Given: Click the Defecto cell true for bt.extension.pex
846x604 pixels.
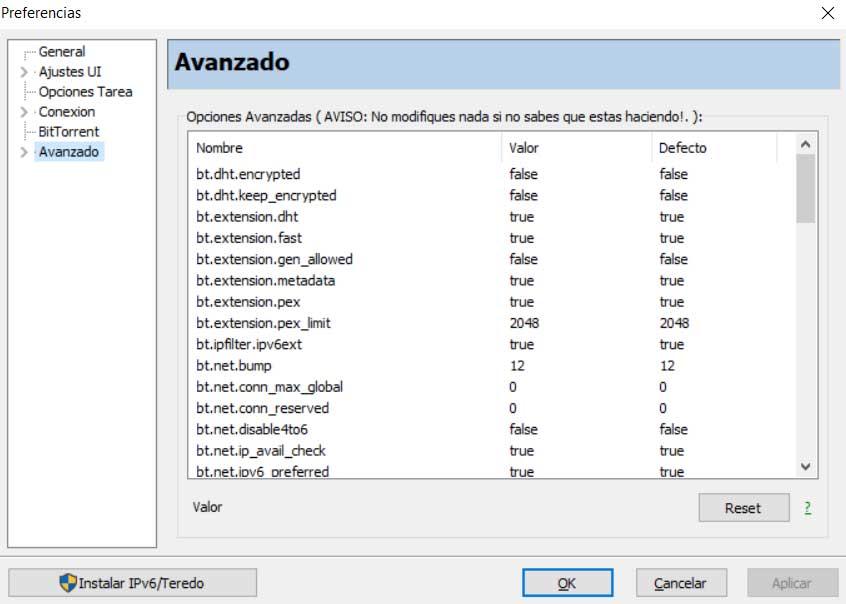Looking at the screenshot, I should click(x=672, y=302).
